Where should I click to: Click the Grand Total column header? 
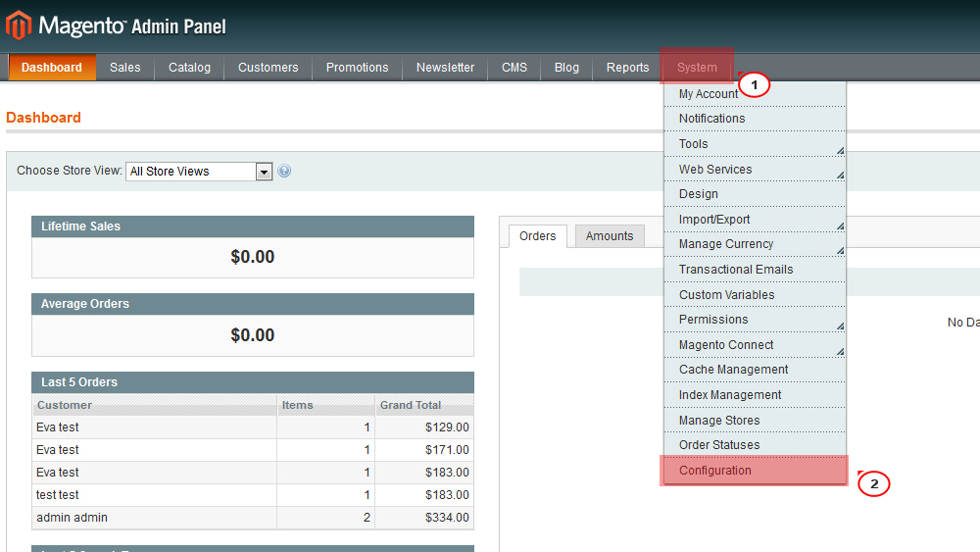click(x=424, y=405)
